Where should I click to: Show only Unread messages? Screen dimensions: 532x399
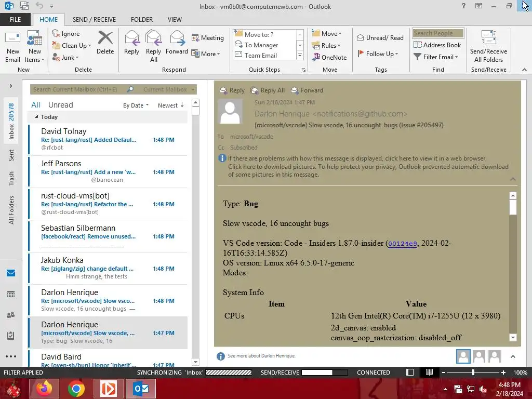click(x=60, y=105)
